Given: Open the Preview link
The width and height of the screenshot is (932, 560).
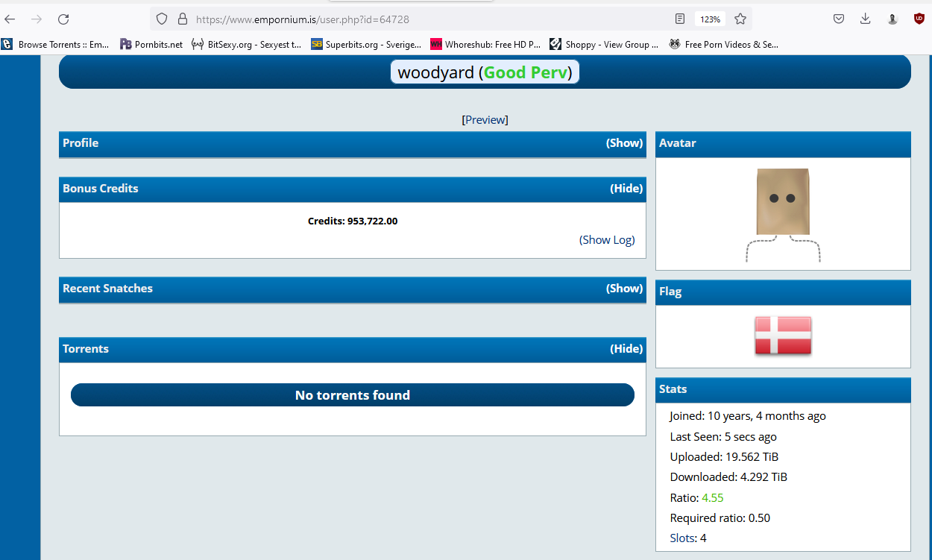Looking at the screenshot, I should (486, 120).
